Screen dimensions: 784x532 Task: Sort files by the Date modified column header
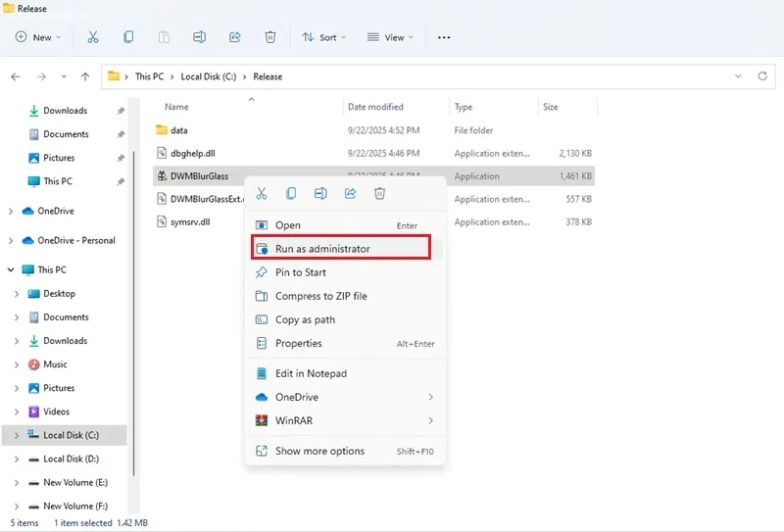click(x=374, y=107)
